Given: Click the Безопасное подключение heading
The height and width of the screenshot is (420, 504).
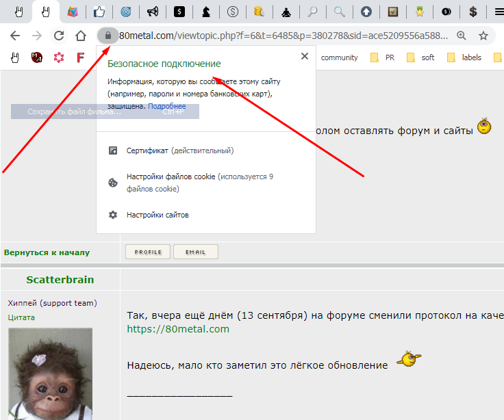Looking at the screenshot, I should [x=164, y=64].
